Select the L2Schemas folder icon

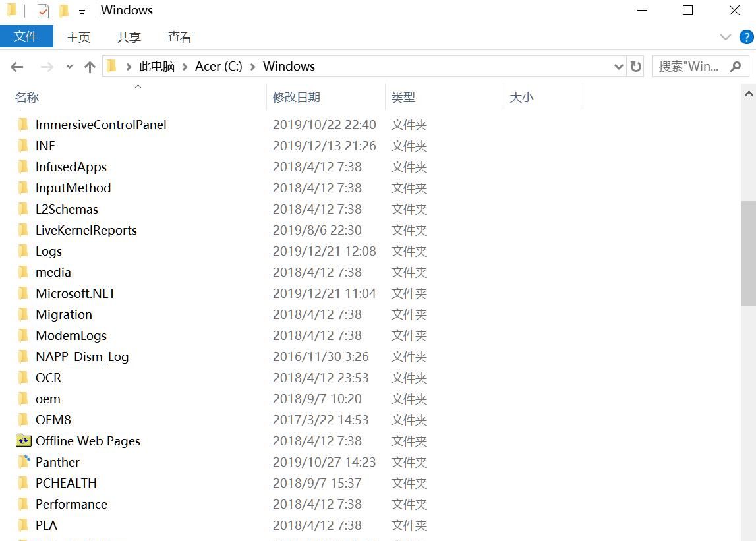[22, 209]
